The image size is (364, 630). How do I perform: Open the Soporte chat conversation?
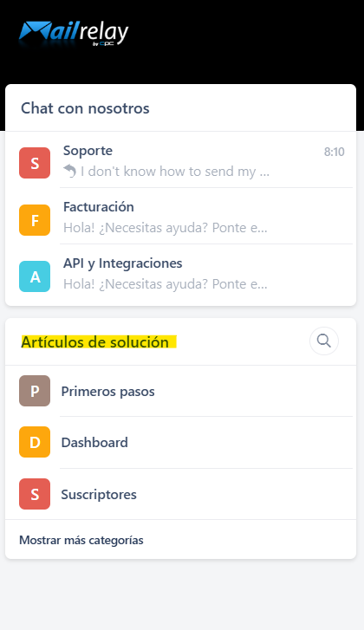click(x=180, y=160)
